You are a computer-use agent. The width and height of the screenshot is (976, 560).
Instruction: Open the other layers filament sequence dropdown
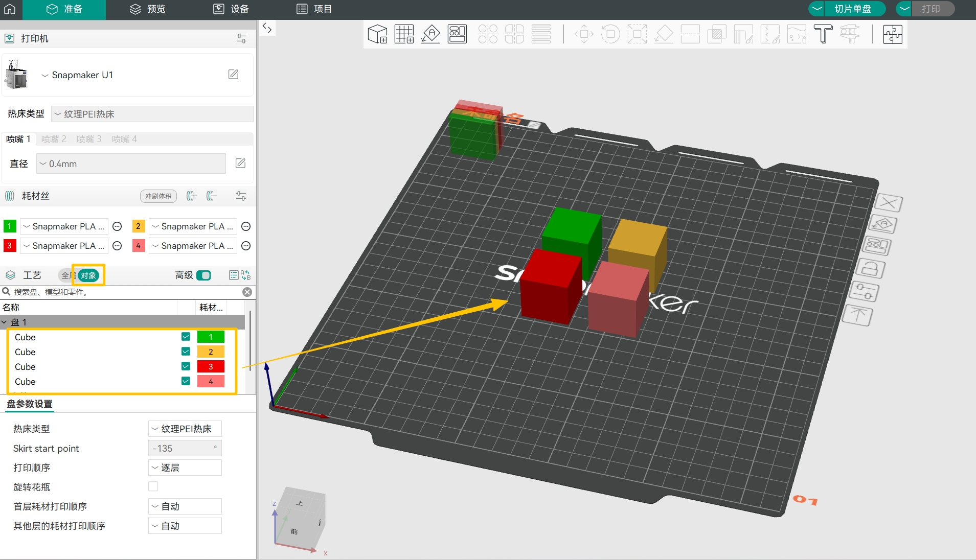(185, 526)
